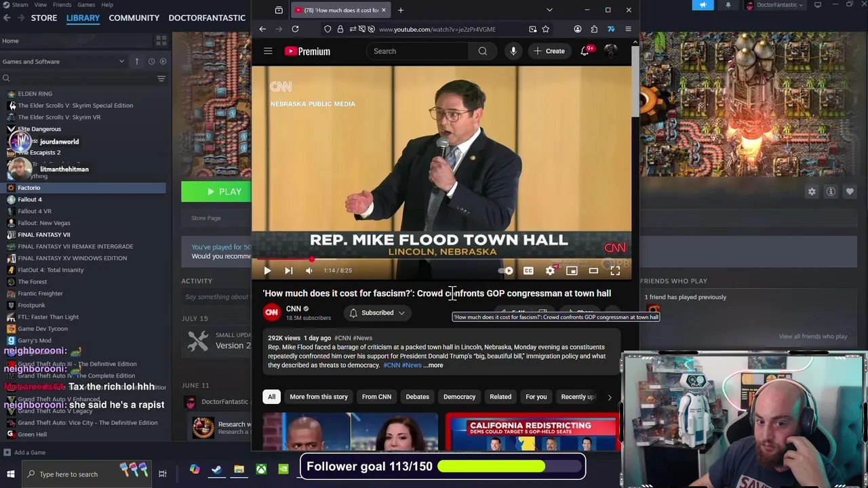The image size is (868, 488).
Task: Play the YouTube video
Action: point(267,270)
